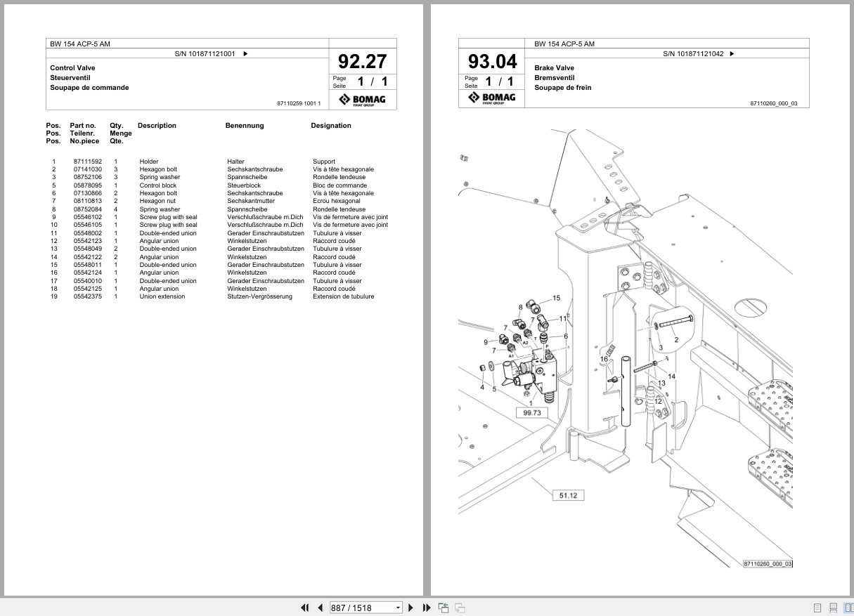This screenshot has height=616, width=854.
Task: Click the BOMAG logo on right page
Action: pyautogui.click(x=492, y=98)
